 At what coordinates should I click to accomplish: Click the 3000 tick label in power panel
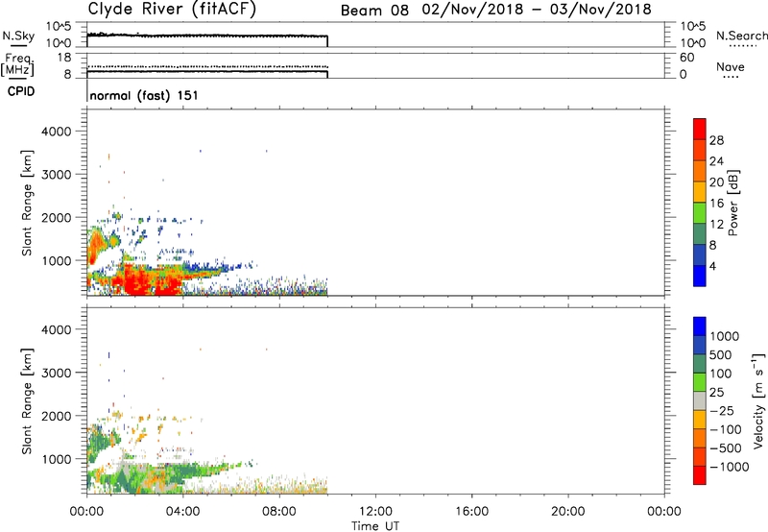point(56,175)
